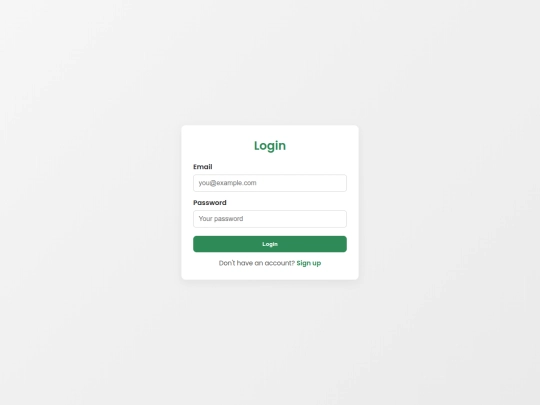Screen dimensions: 540x405
Task: Focus the Password input field
Action: tap(270, 219)
